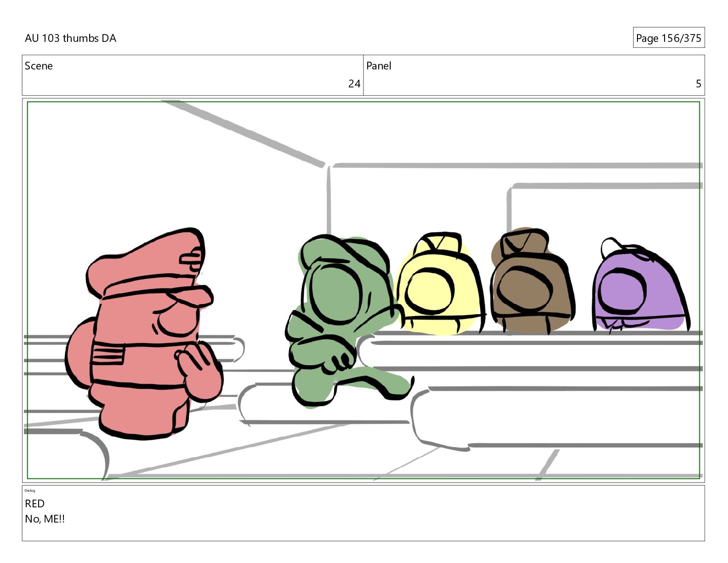This screenshot has height=563, width=728.
Task: Click the title 'AU 103 thumbs DA'
Action: (70, 38)
